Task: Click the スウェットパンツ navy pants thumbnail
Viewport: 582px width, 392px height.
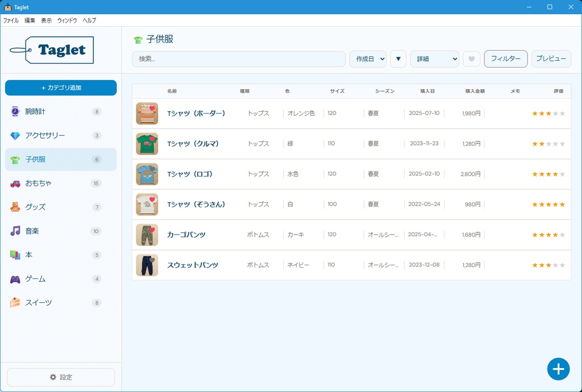Action: [147, 265]
